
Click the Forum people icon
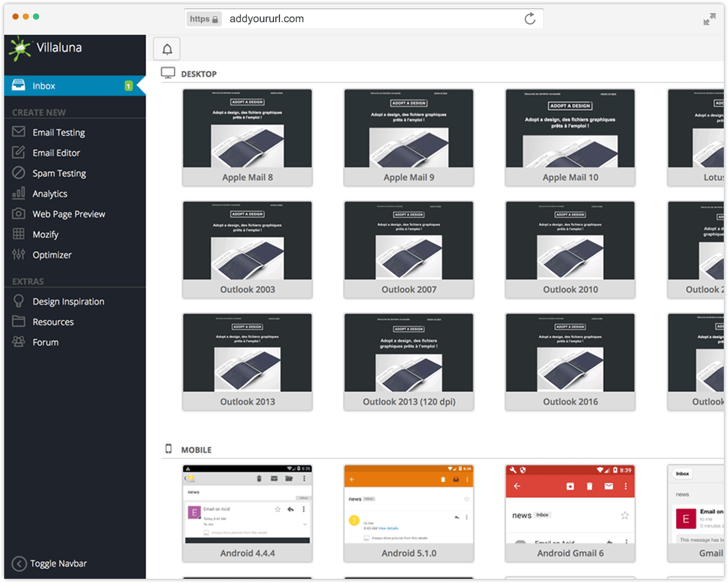tap(19, 342)
